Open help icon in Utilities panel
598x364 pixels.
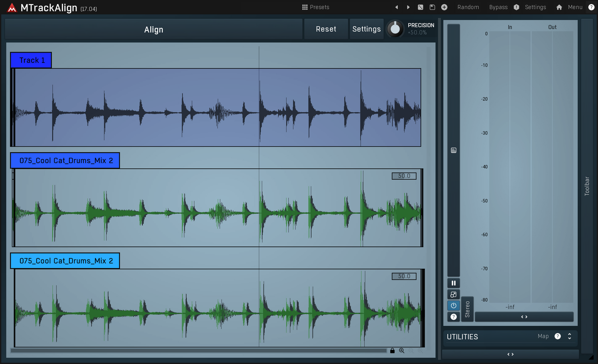(558, 336)
